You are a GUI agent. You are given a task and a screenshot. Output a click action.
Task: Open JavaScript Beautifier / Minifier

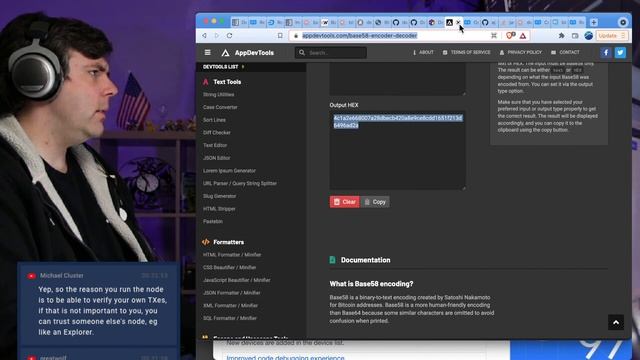click(x=236, y=280)
